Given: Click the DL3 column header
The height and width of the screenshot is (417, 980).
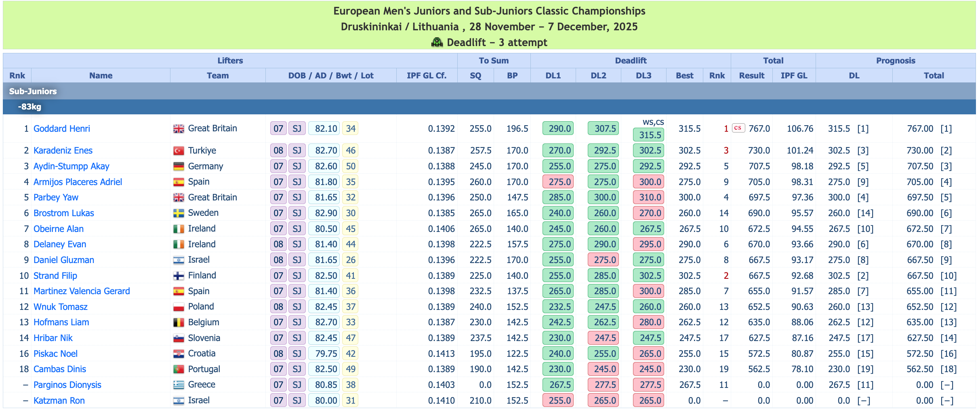Looking at the screenshot, I should pyautogui.click(x=644, y=76).
